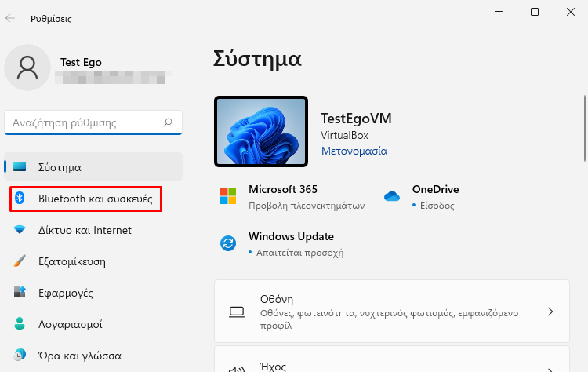
Task: Click the vertical scrollbar on the right
Action: click(584, 129)
